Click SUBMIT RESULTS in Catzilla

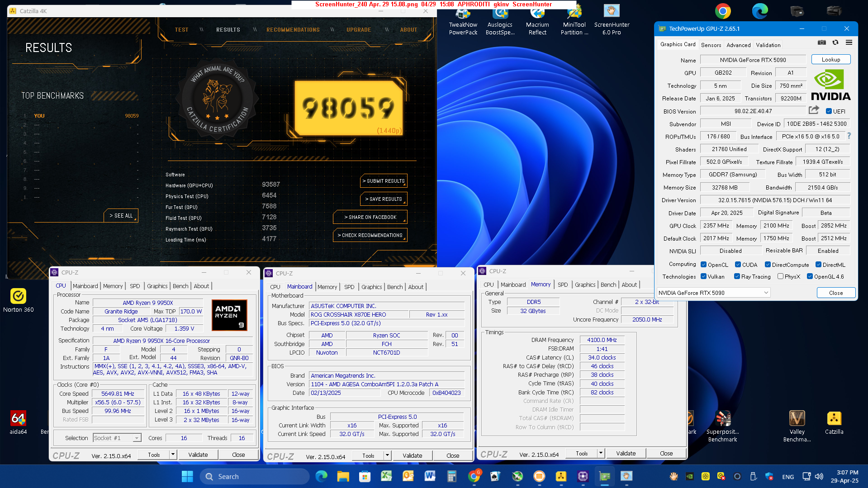click(384, 181)
